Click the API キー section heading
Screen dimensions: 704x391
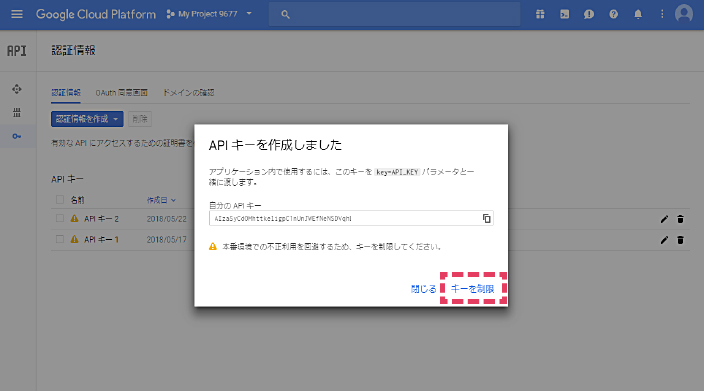pos(67,179)
